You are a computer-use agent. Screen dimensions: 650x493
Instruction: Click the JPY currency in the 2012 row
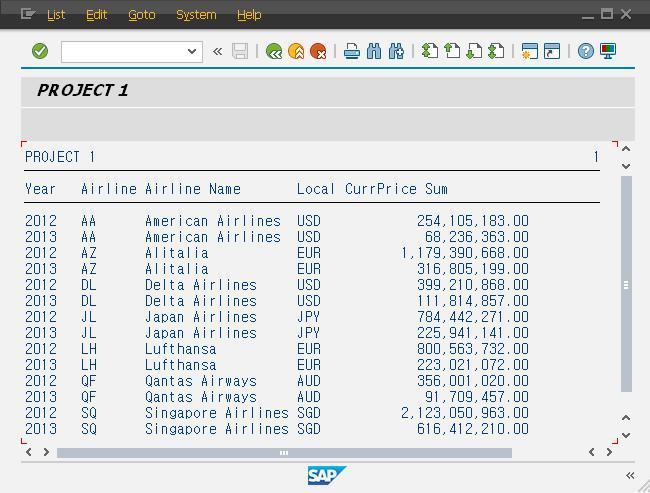click(309, 317)
